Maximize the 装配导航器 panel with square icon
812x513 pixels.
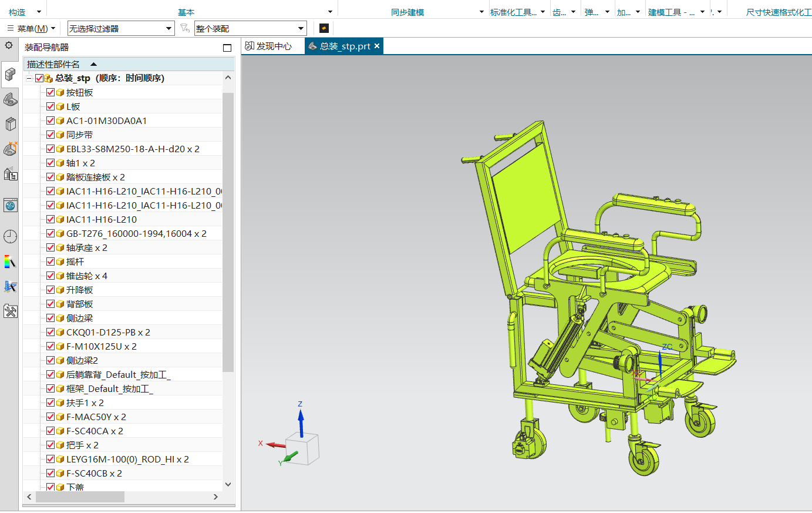227,48
